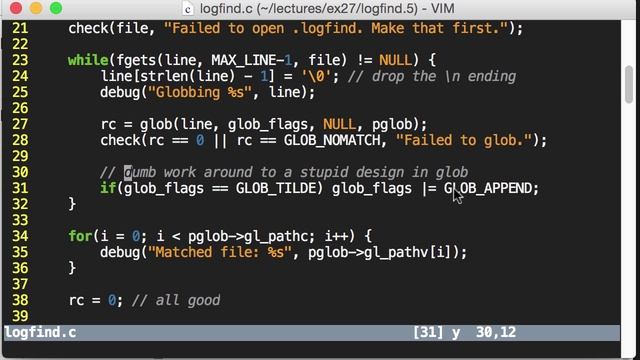Click '[31]' indicator in status line

point(428,332)
